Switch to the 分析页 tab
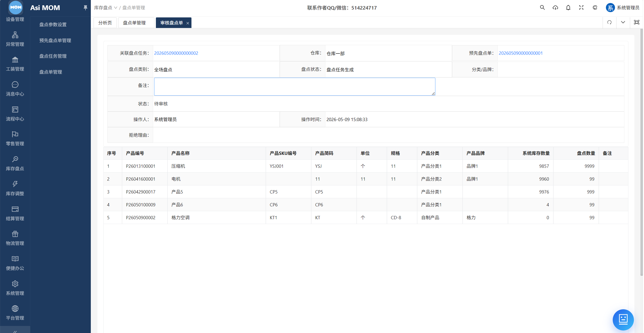Screen dimensions: 644x333 pyautogui.click(x=105, y=23)
